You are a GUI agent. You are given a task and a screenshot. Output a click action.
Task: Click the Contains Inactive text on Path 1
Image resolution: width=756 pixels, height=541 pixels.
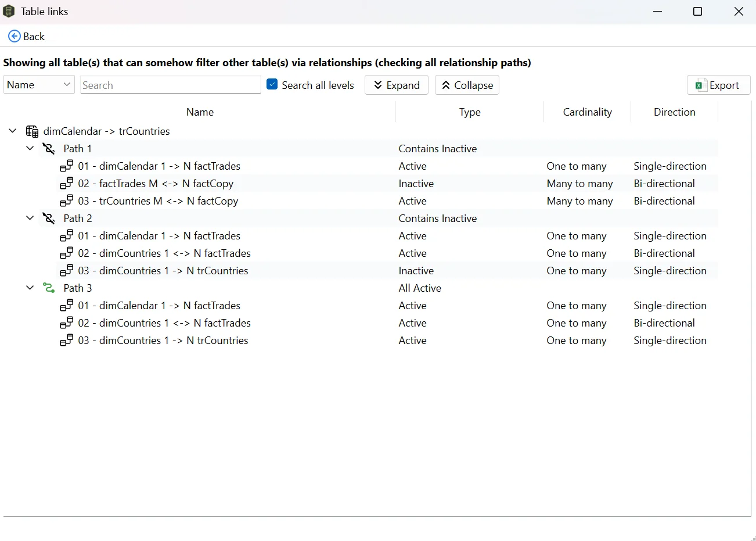click(x=437, y=149)
